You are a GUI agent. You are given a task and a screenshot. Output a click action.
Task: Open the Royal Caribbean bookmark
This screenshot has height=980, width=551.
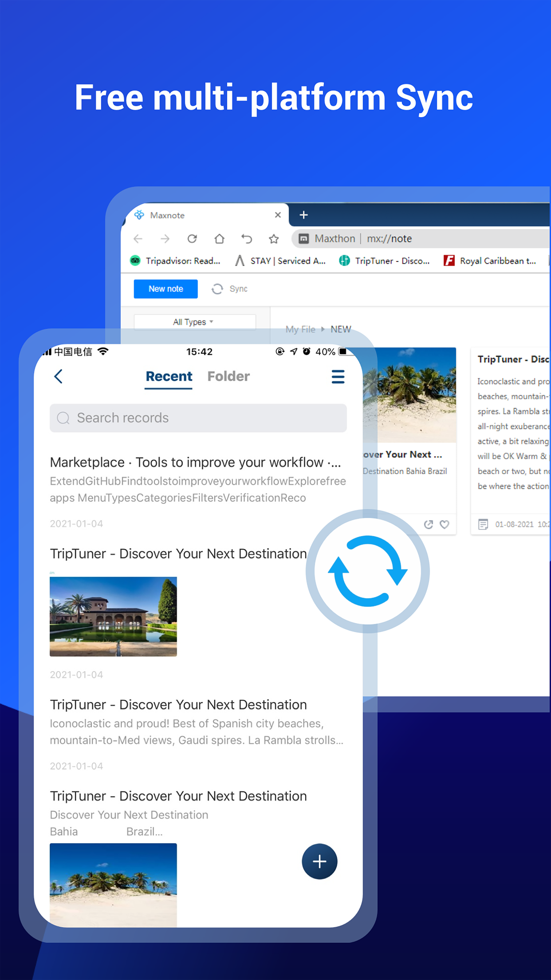[x=490, y=261]
